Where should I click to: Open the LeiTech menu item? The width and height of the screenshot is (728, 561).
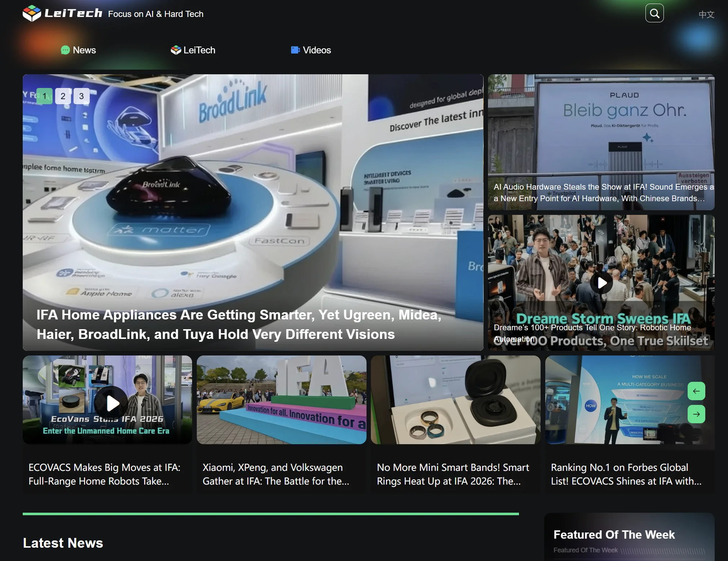pyautogui.click(x=193, y=50)
